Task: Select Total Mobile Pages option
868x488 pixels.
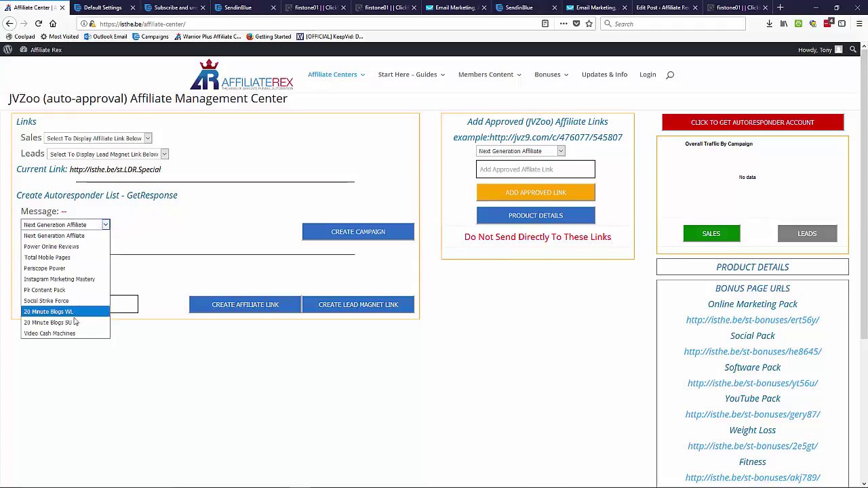Action: pyautogui.click(x=65, y=258)
